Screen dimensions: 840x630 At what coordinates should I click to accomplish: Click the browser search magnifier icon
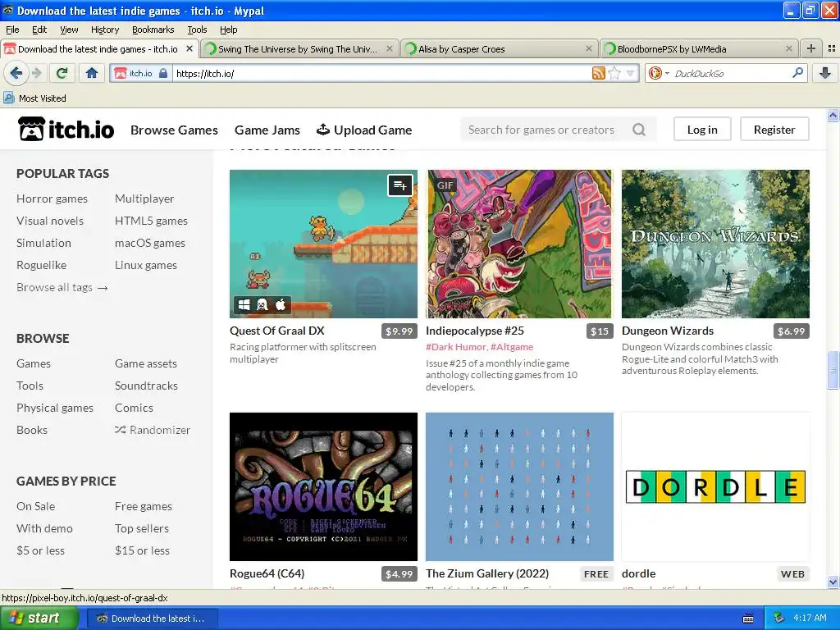tap(797, 73)
